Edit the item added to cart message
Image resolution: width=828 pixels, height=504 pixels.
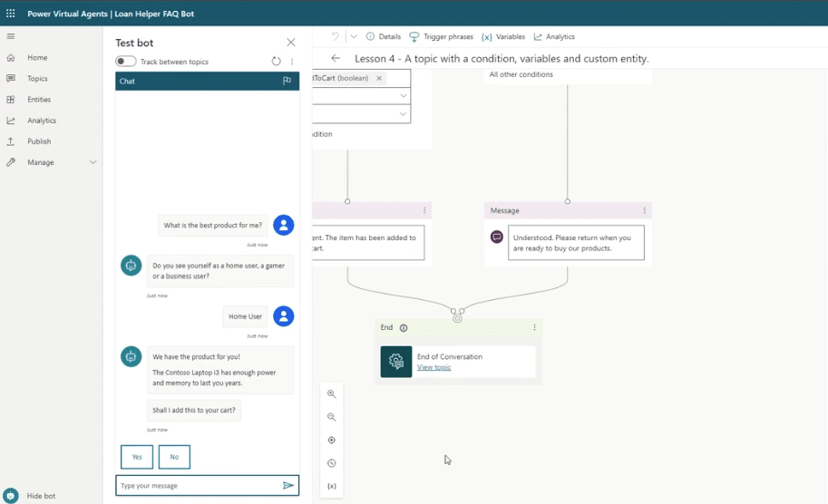pyautogui.click(x=368, y=243)
